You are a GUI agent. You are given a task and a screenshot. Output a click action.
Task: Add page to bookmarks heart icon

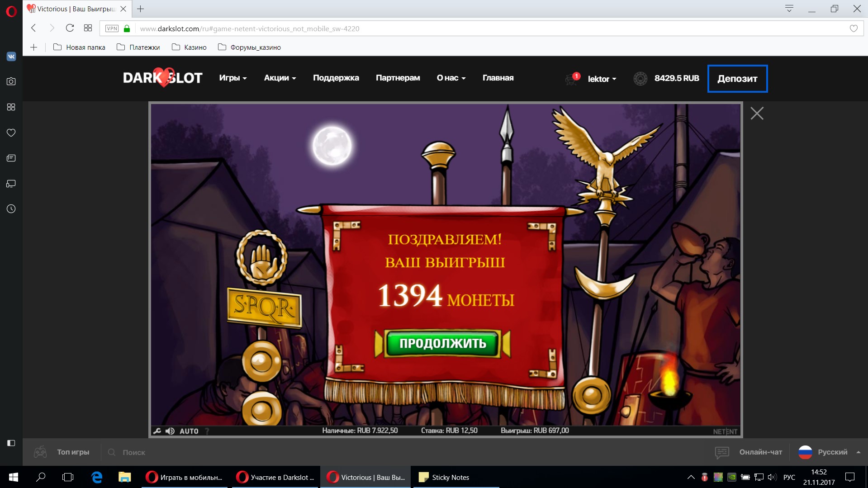(x=854, y=28)
